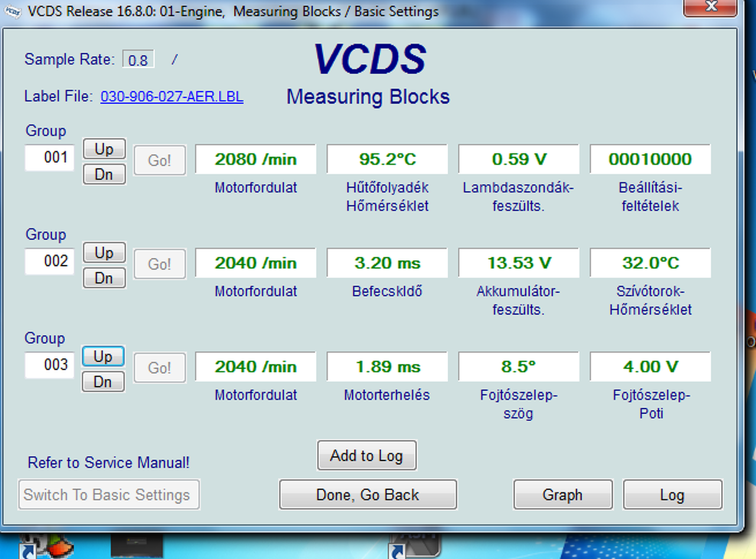756x559 pixels.
Task: Click the Szívótorok-Hőmérséklet label
Action: pos(650,300)
